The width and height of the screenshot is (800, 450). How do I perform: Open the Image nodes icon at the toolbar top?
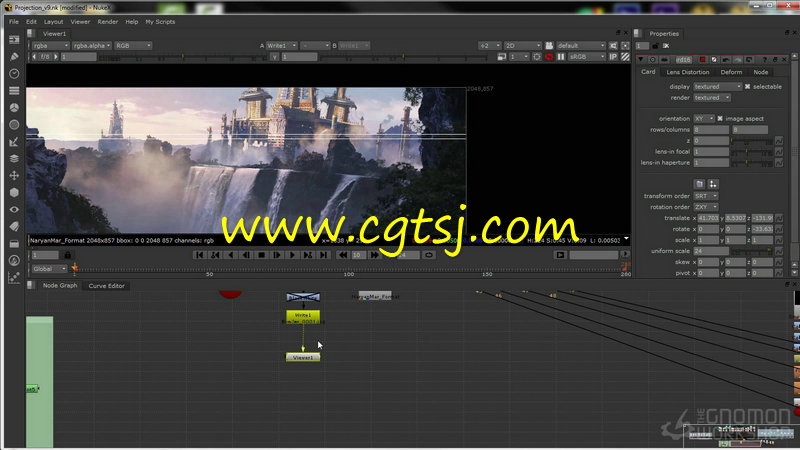14,40
